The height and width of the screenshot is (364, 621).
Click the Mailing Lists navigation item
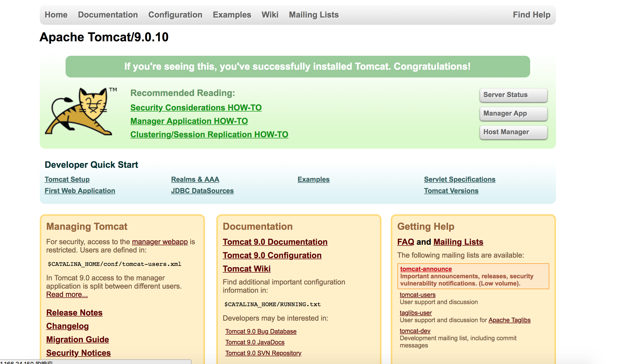tap(314, 15)
